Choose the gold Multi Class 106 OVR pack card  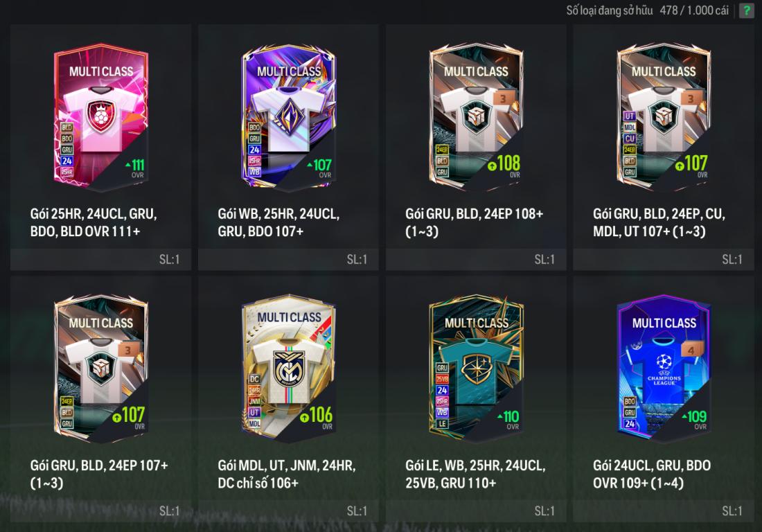[x=289, y=369]
